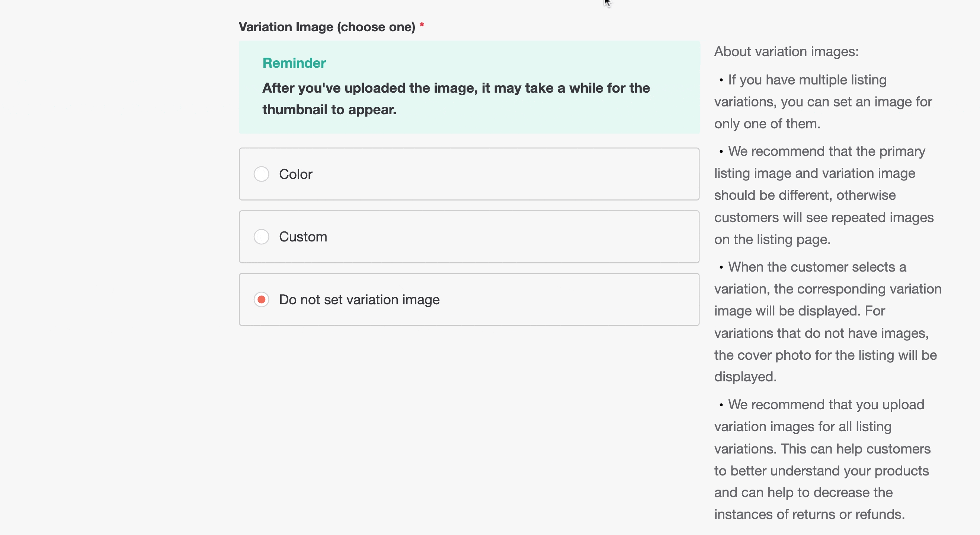This screenshot has width=980, height=535.
Task: Click bullet dot before "If you have multiple"
Action: pyautogui.click(x=721, y=80)
